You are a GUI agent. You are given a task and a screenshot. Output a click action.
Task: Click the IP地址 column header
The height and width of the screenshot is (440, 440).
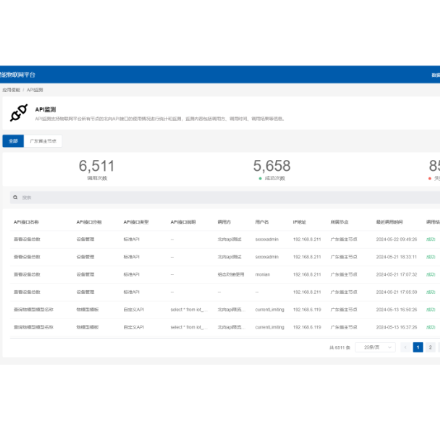(x=299, y=222)
